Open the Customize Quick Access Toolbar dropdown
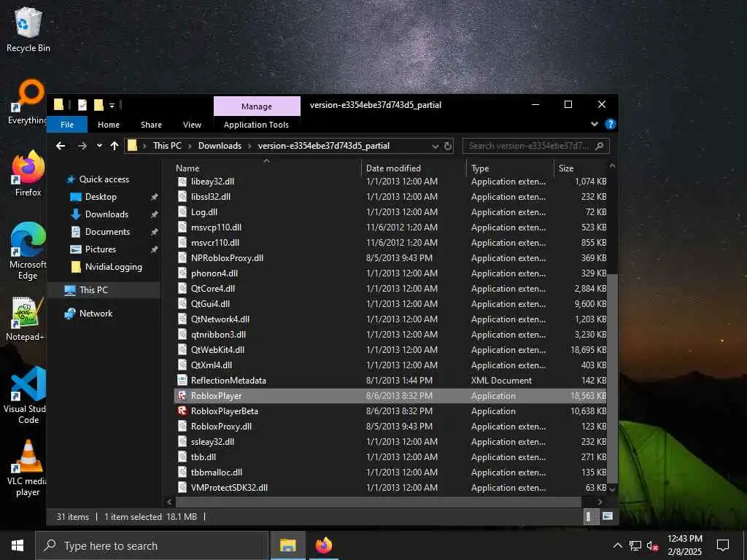The width and height of the screenshot is (747, 560). (112, 105)
